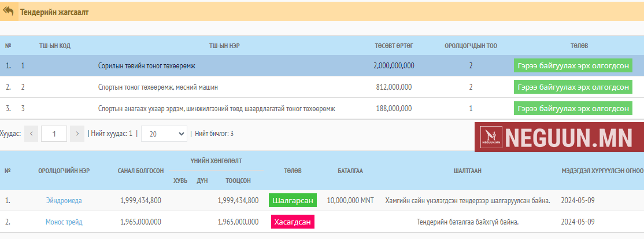Click the САНАЛ БОЛГОСОН column header
This screenshot has height=239, width=644.
[x=140, y=171]
